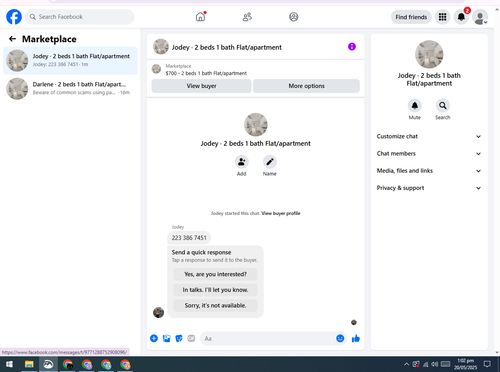Open View buyer profile link
Screen dimensions: 500x372
[281, 213]
